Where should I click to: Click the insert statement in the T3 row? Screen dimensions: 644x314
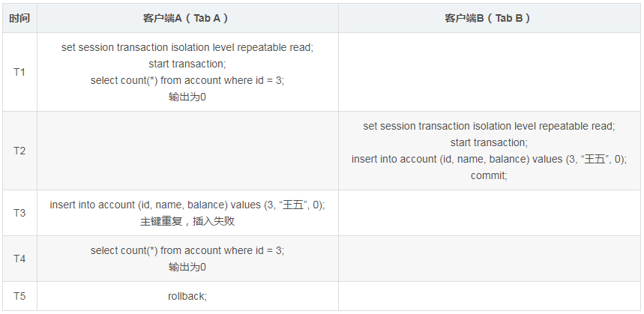pos(187,205)
